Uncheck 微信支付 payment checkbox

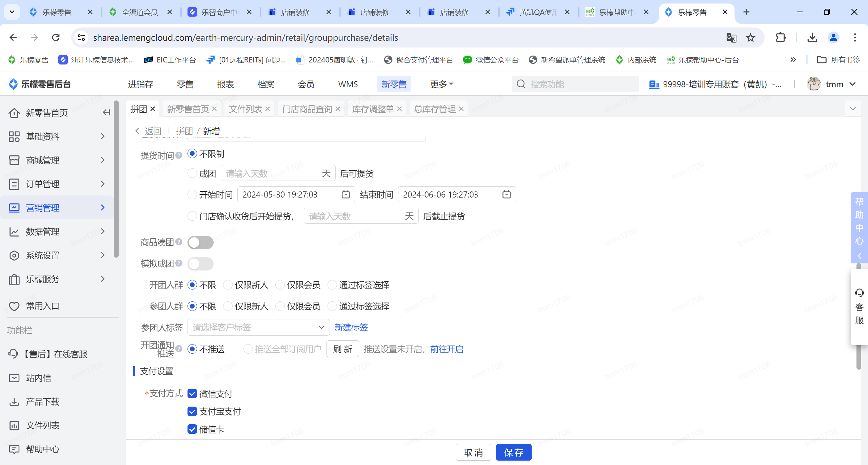click(192, 393)
